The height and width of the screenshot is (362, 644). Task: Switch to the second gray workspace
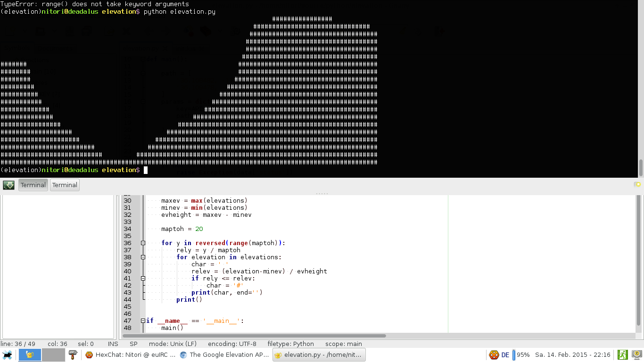53,355
